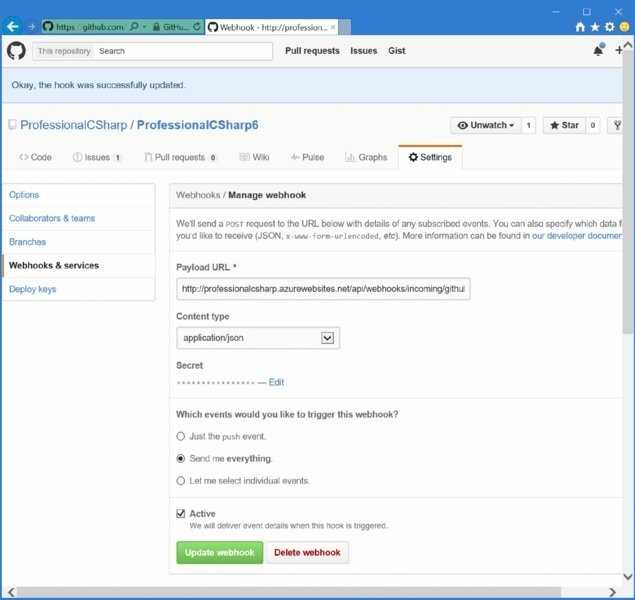
Task: Go back with the browser back arrow
Action: click(13, 27)
